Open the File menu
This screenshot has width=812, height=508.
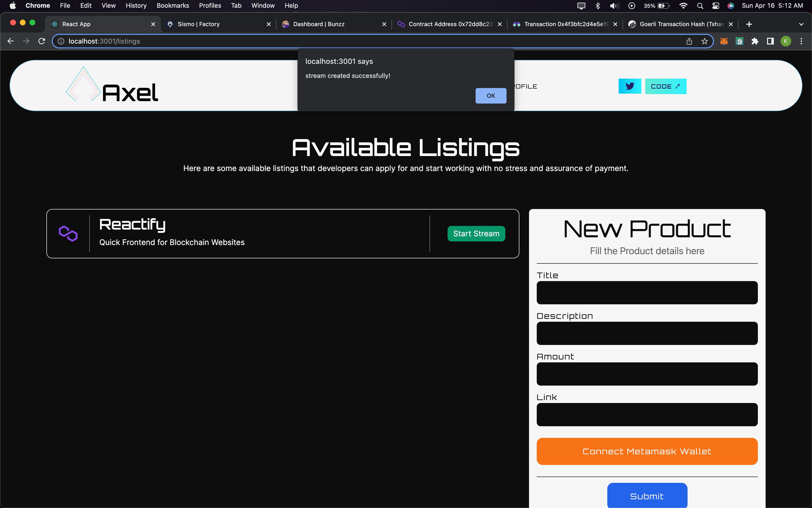pyautogui.click(x=65, y=5)
